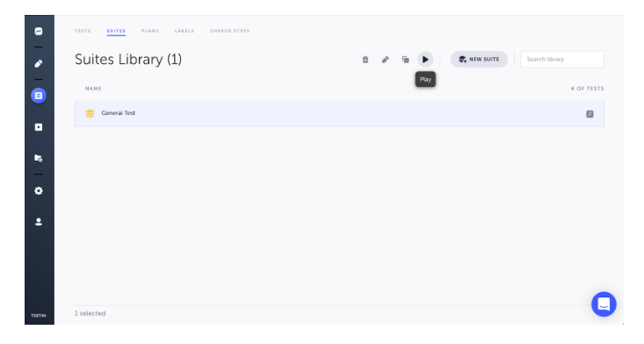Open the chat support bubble
This screenshot has height=344, width=644.
tap(604, 305)
